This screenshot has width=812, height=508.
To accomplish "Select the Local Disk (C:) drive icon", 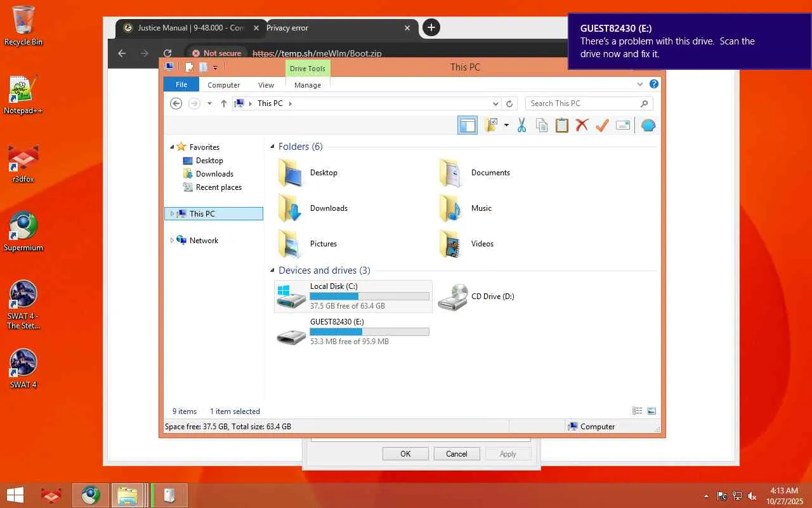I will point(291,297).
